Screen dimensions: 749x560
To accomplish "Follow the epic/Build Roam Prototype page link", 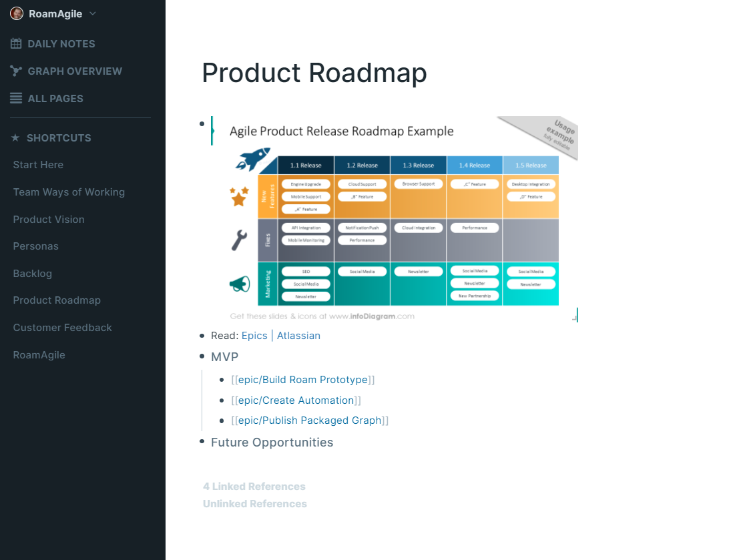I will click(x=303, y=379).
